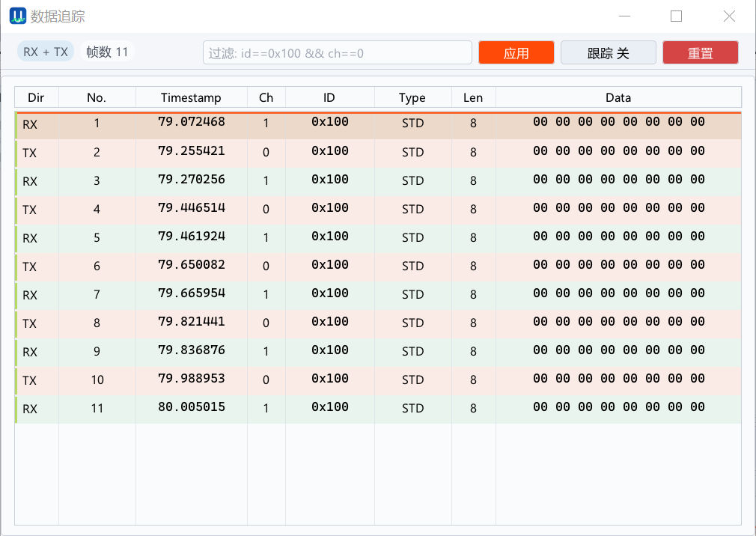
Task: Click TX in frame number 2 row
Action: coord(29,153)
